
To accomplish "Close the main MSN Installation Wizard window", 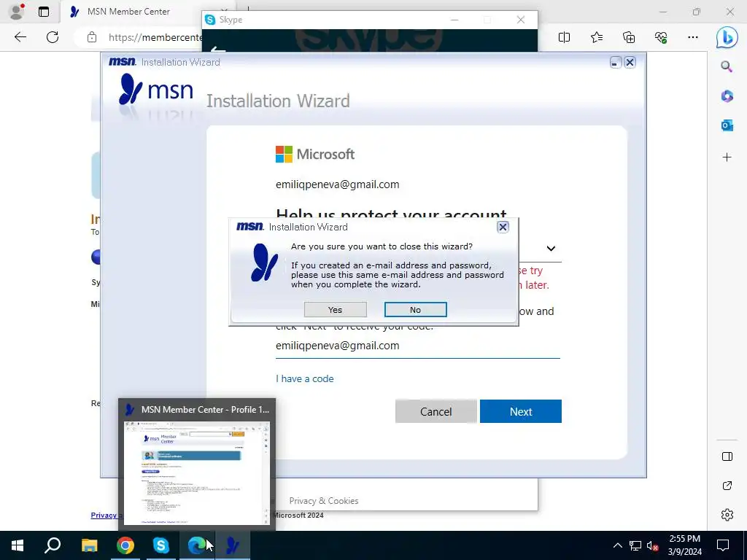I will point(630,63).
